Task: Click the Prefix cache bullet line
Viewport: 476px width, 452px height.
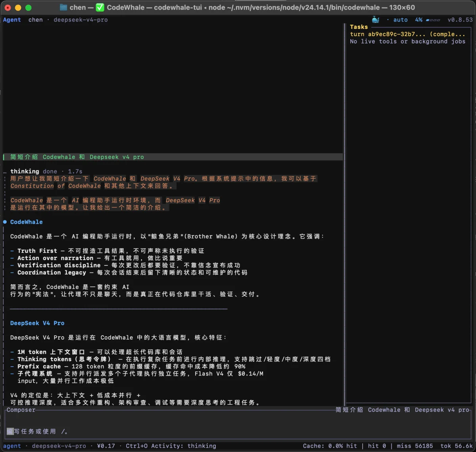Action: 128,367
